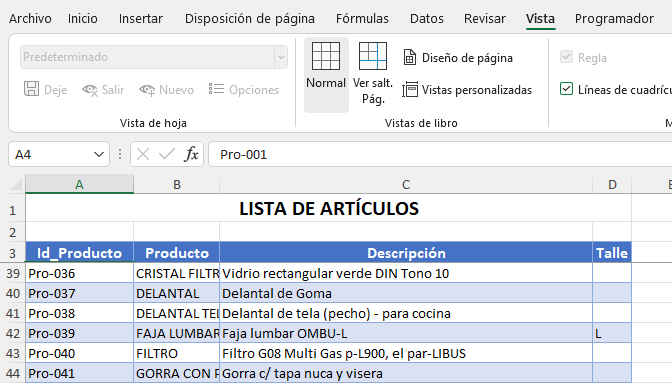672x383 pixels.
Task: Expand the Name Box dropdown arrow
Action: click(x=99, y=154)
